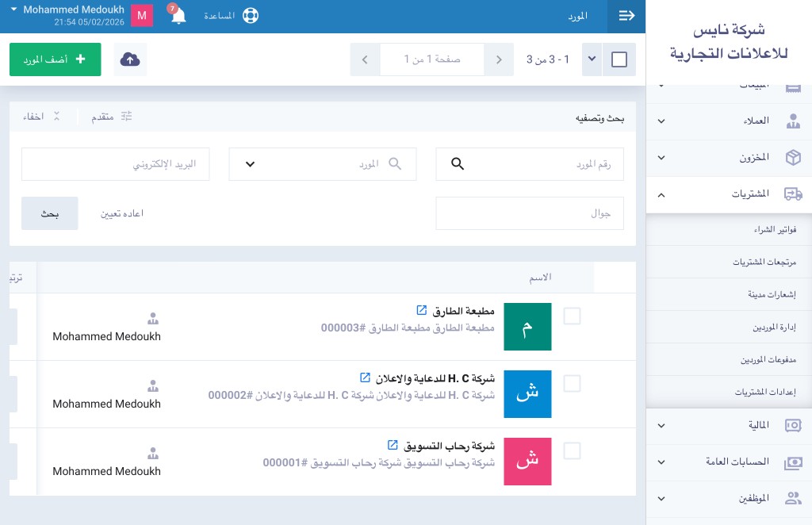Open the notifications bell

point(178,16)
